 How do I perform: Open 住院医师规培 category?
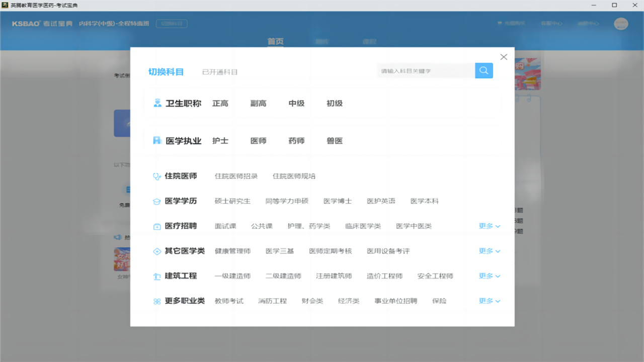[294, 176]
